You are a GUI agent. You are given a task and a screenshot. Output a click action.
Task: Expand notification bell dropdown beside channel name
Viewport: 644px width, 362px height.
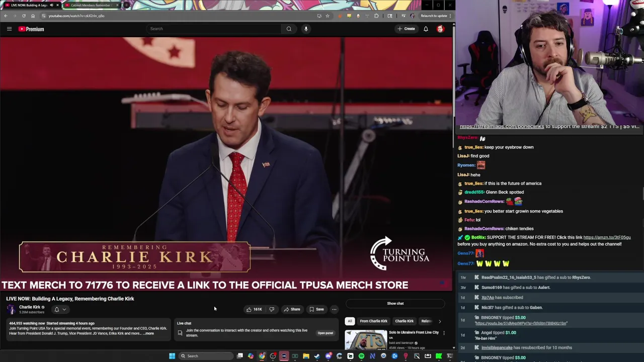coord(60,309)
